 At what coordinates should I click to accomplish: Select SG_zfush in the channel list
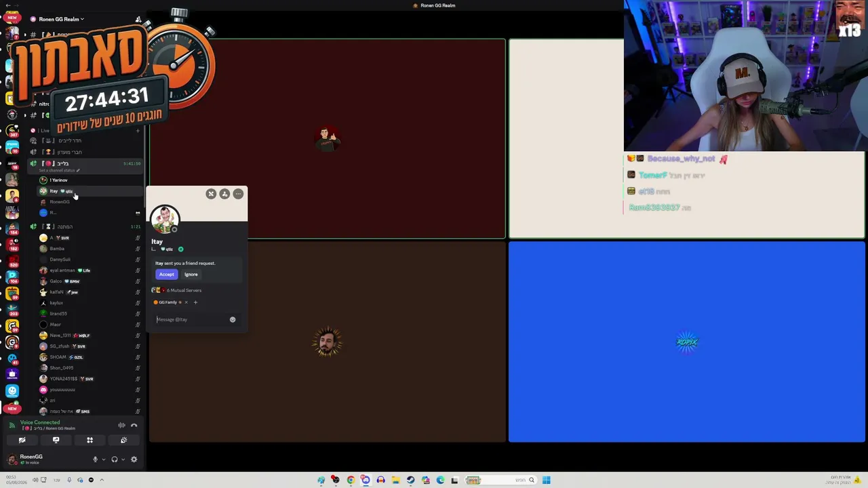88,346
